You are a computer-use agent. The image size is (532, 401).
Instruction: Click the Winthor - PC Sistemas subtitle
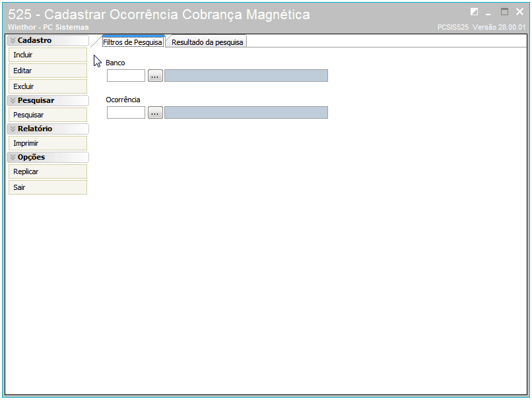(x=48, y=27)
